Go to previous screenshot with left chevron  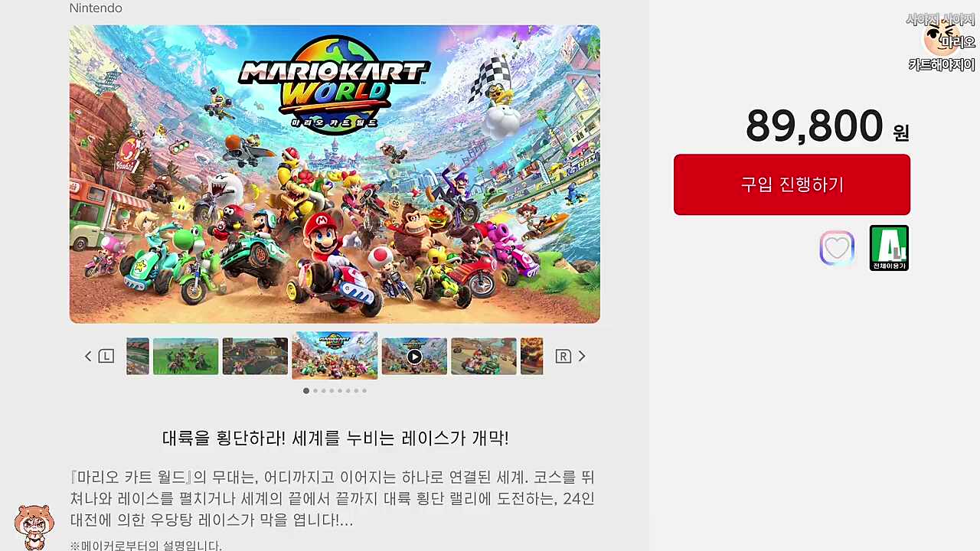click(88, 356)
